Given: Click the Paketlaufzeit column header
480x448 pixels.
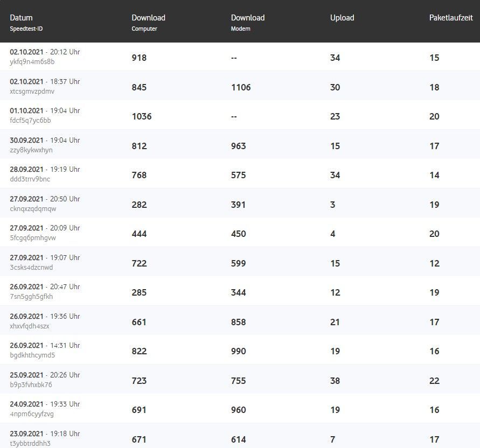Looking at the screenshot, I should [451, 18].
